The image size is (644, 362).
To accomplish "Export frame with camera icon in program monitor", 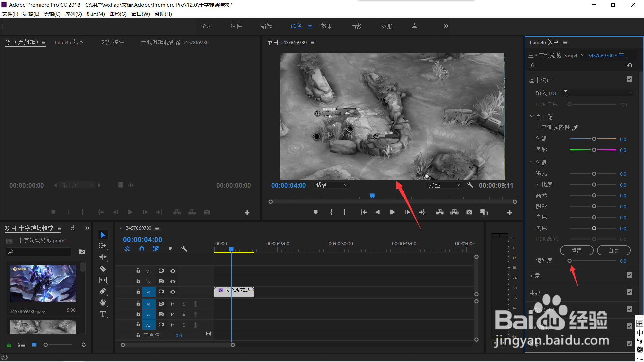I will point(469,212).
